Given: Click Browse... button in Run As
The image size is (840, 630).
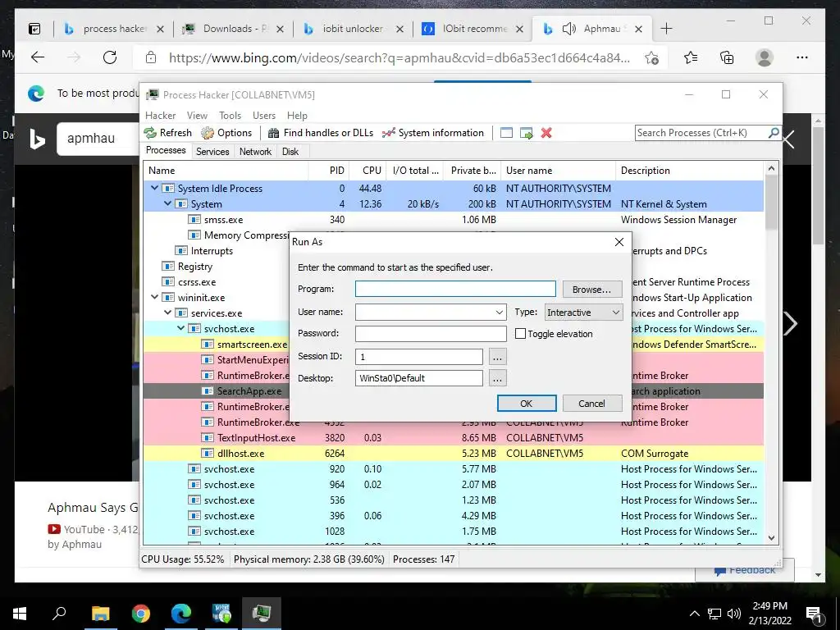Looking at the screenshot, I should pos(592,290).
